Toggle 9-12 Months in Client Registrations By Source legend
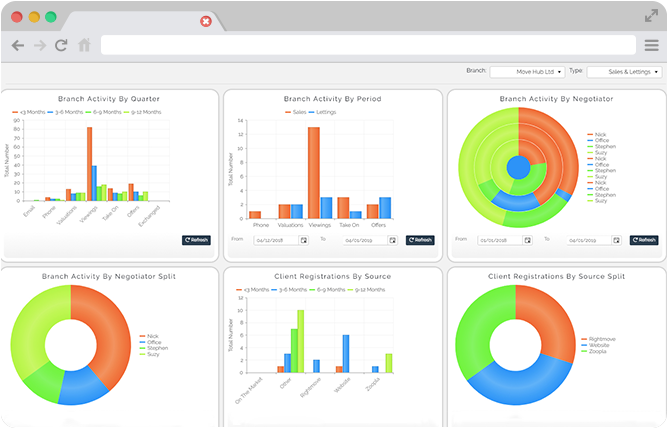 click(366, 290)
